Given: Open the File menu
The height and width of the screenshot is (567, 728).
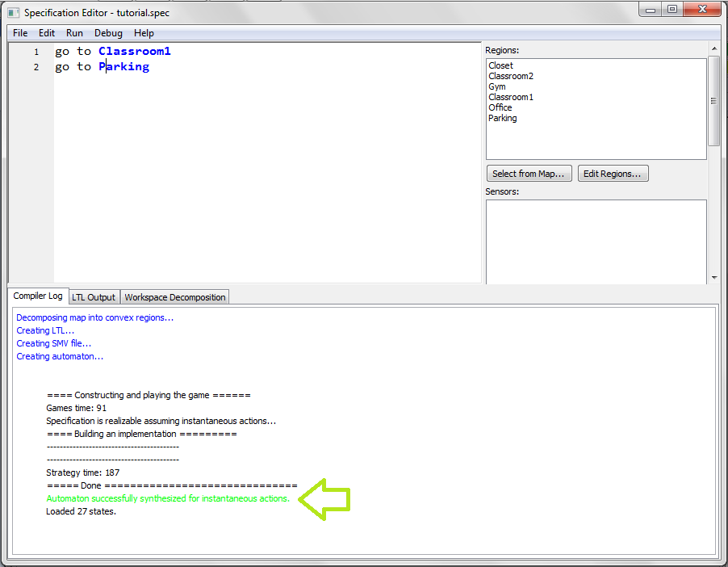Looking at the screenshot, I should [20, 33].
